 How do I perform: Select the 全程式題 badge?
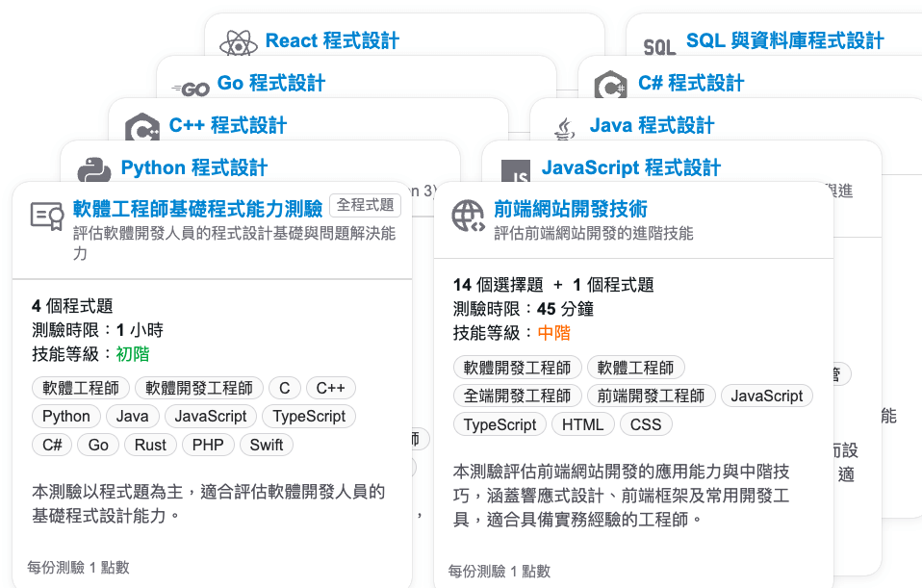click(366, 205)
